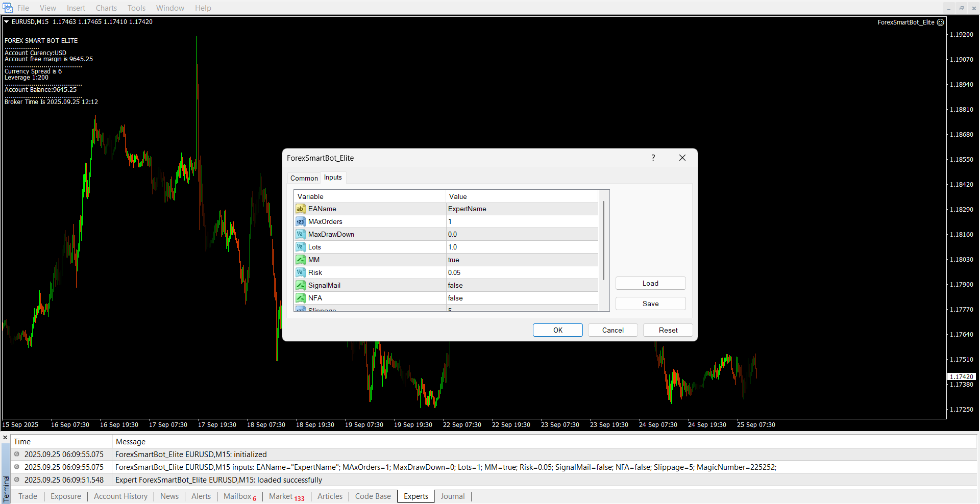Click the MM boolean type icon
This screenshot has width=980, height=504.
[300, 260]
